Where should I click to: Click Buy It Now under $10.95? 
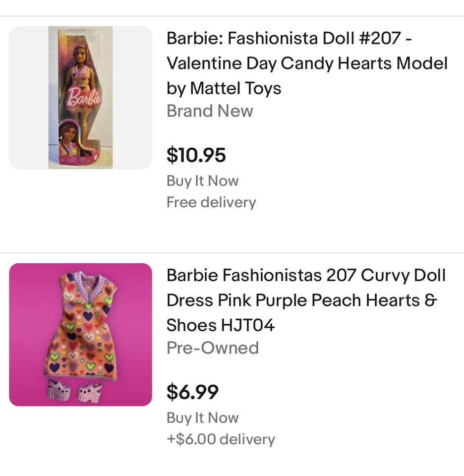pos(202,181)
